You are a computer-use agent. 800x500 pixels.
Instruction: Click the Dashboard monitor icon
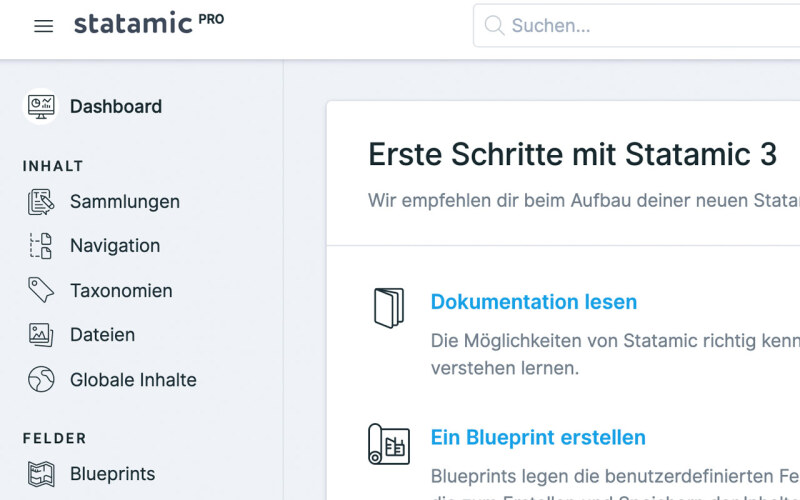point(41,106)
